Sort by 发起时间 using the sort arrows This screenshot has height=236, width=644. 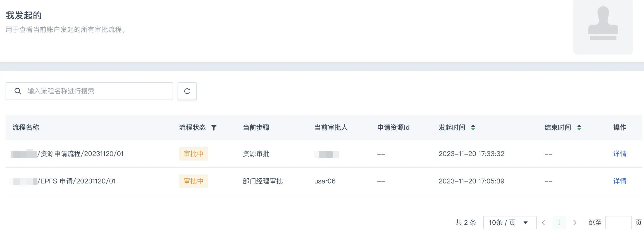click(473, 128)
